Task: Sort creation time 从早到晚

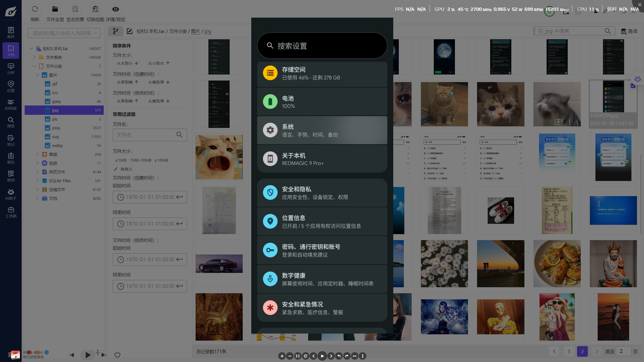Action: 127,82
